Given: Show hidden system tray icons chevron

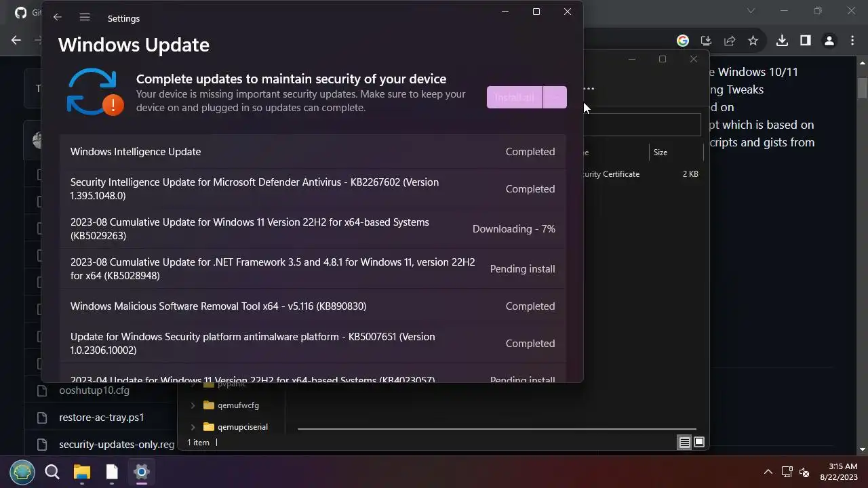Looking at the screenshot, I should [x=768, y=472].
